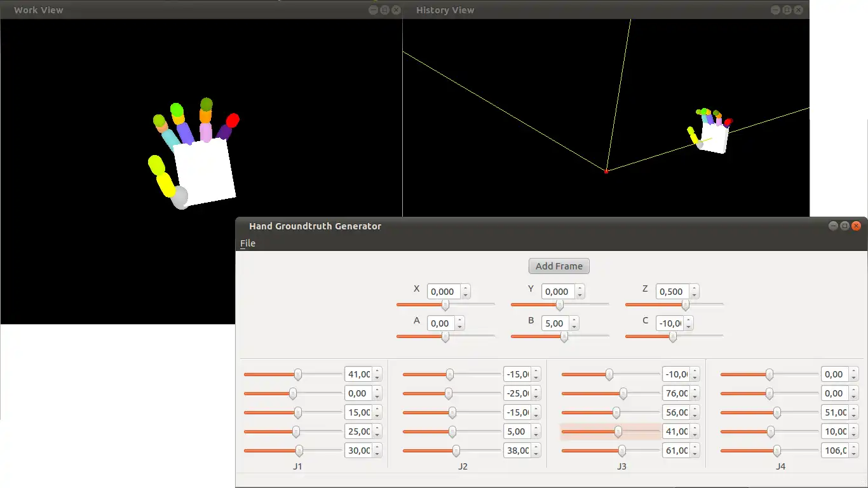The width and height of the screenshot is (868, 488).
Task: Click the C rotation slider handle
Action: 672,337
